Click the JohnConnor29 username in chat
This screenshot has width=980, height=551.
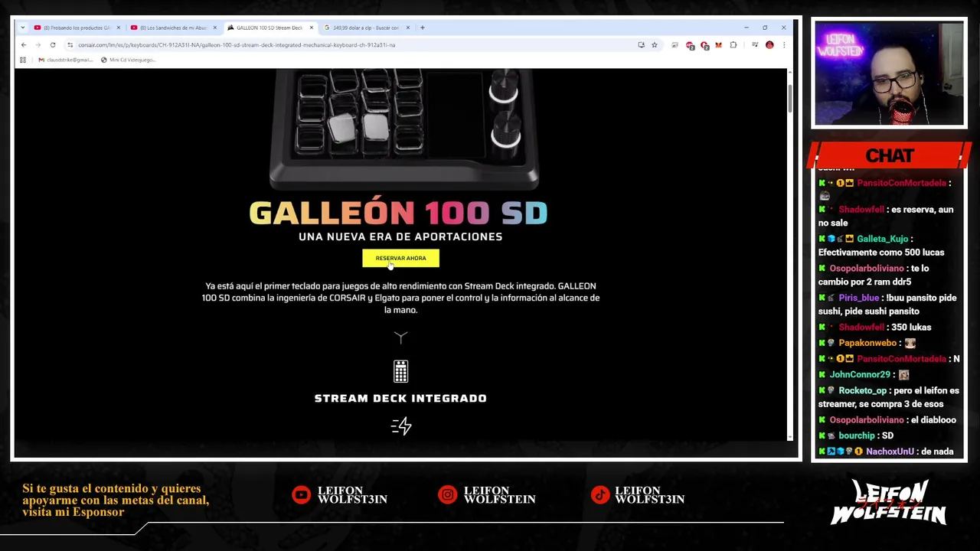tap(860, 374)
